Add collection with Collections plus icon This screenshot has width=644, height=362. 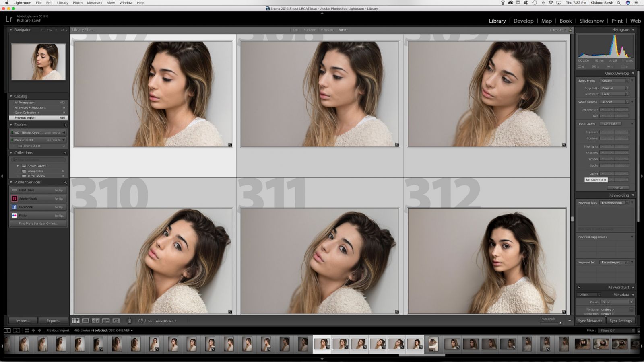click(x=65, y=153)
